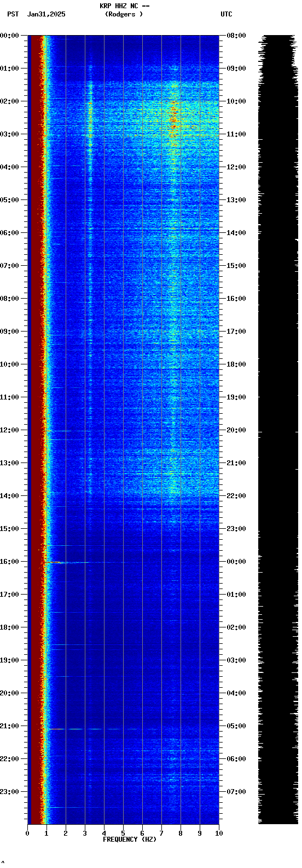This screenshot has width=302, height=868.
Task: Click the PST time label '00:00'
Action: click(x=9, y=36)
